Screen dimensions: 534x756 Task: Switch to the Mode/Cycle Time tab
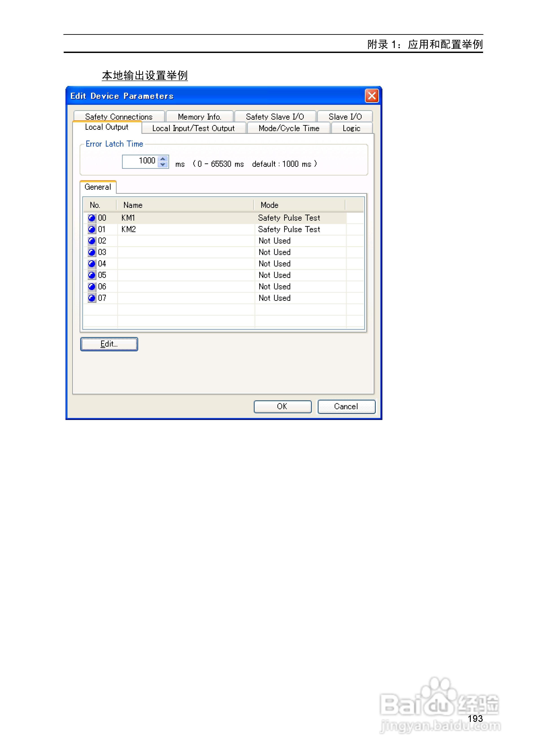point(289,128)
